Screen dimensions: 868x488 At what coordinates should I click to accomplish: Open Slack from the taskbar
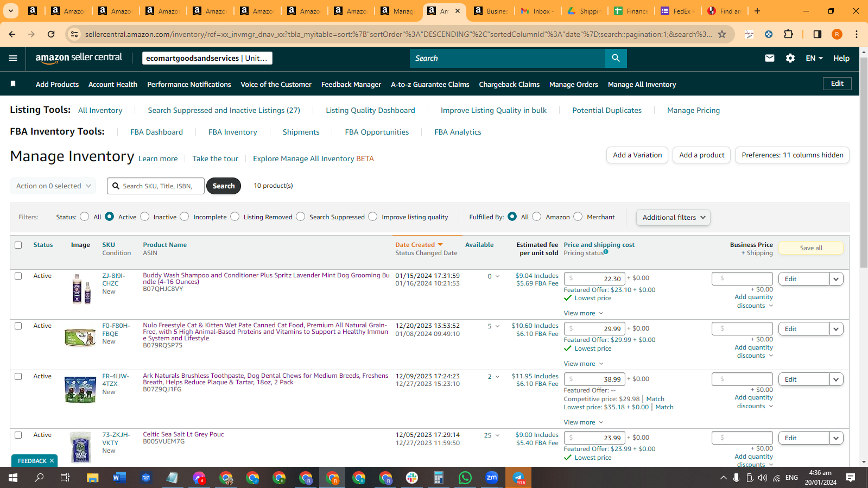412,478
